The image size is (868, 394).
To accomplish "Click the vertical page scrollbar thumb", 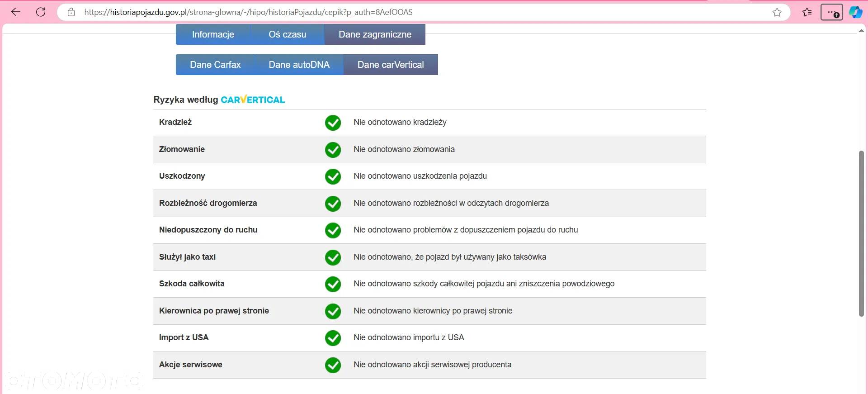I will (861, 233).
